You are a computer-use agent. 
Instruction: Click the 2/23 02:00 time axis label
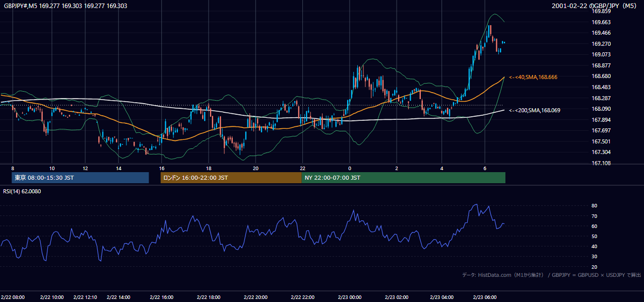tap(397, 297)
